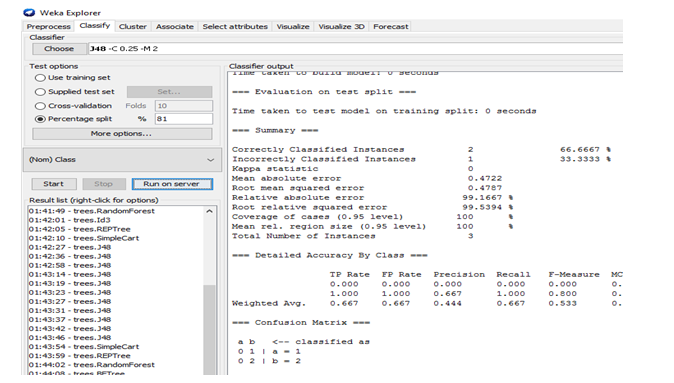The height and width of the screenshot is (383, 674).
Task: Open the Forecast tab
Action: [x=390, y=26]
